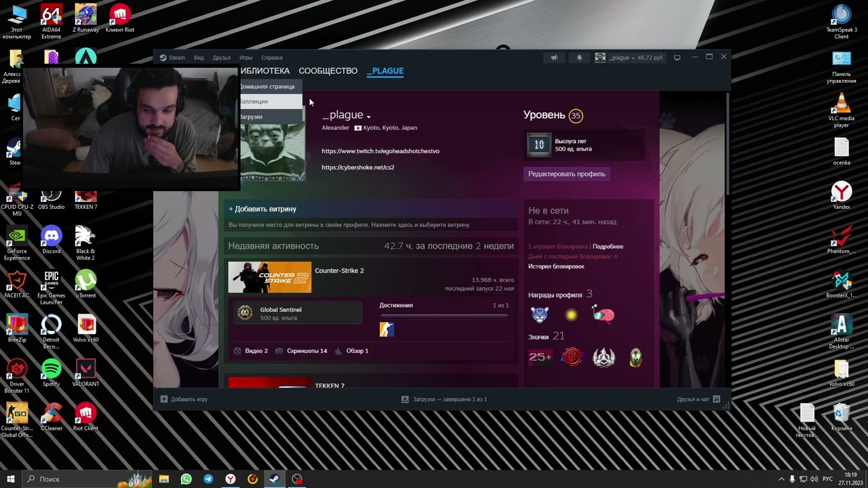Select the VALORANT desktop icon
Viewport: 868px width, 488px height.
tap(86, 373)
